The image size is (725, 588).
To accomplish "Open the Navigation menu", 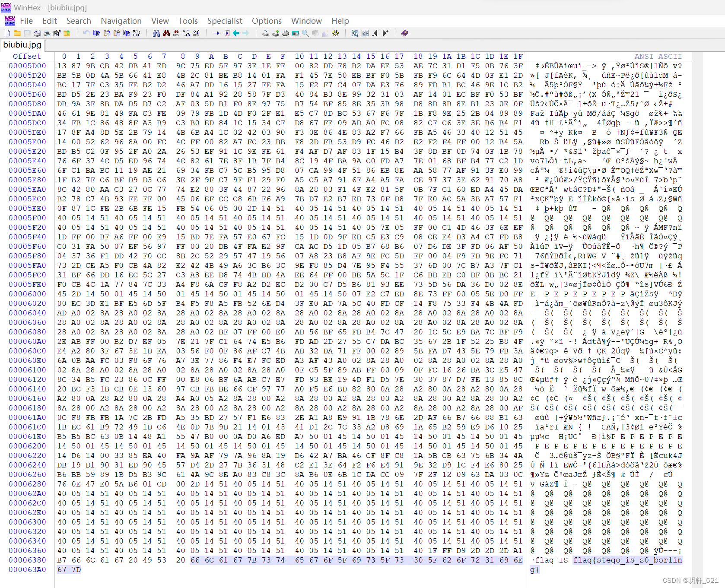I will coord(121,21).
